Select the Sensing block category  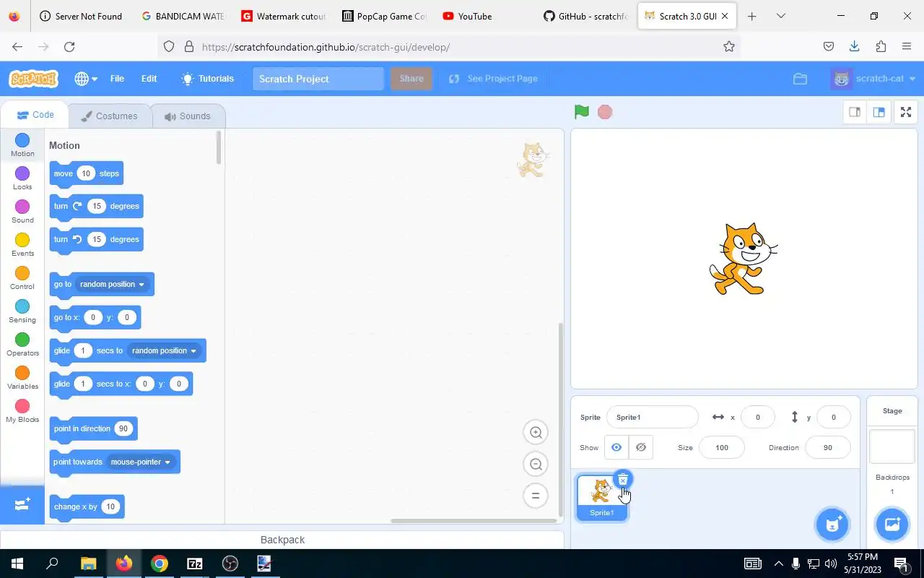click(22, 311)
